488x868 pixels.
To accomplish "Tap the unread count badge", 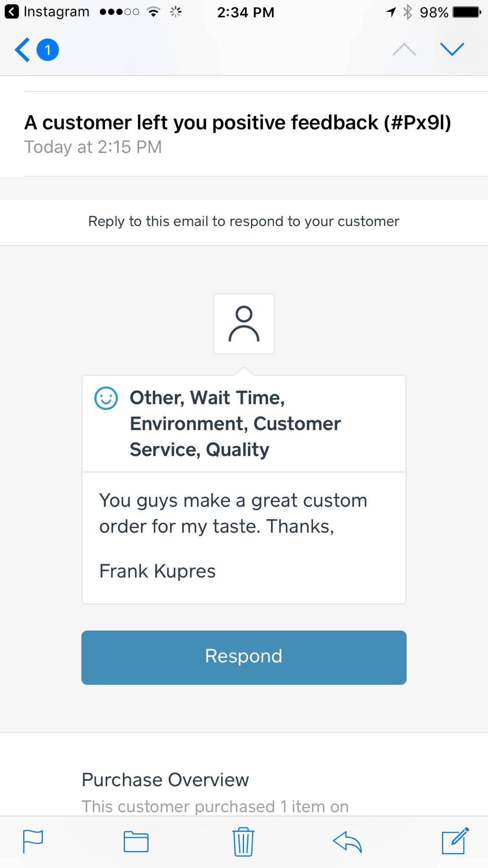I will (x=48, y=50).
